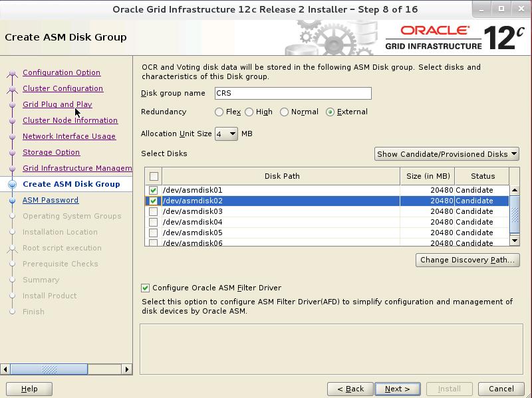The width and height of the screenshot is (532, 398).
Task: Uncheck the /dev/asmdisk01 checkbox
Action: (154, 190)
